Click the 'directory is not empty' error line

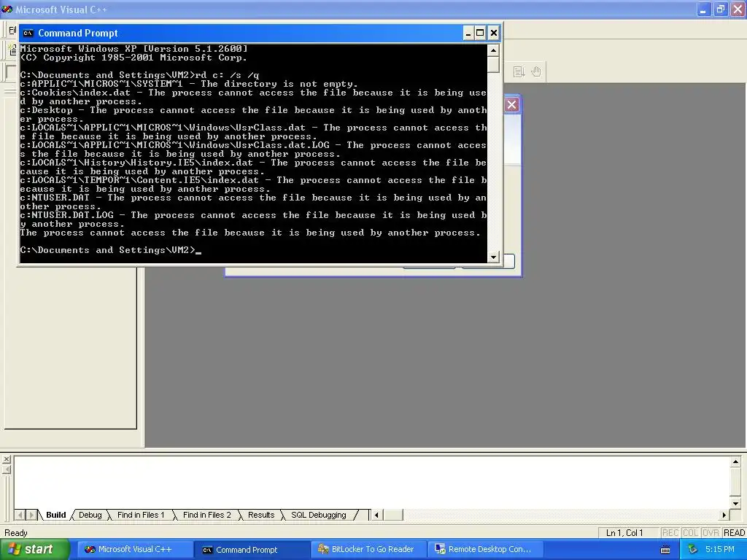point(189,84)
